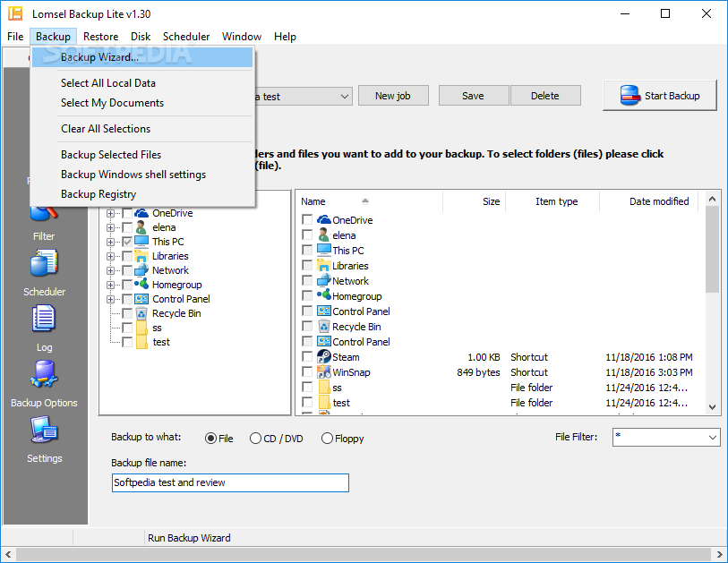
Task: Open the Filter sidebar icon
Action: point(44,216)
